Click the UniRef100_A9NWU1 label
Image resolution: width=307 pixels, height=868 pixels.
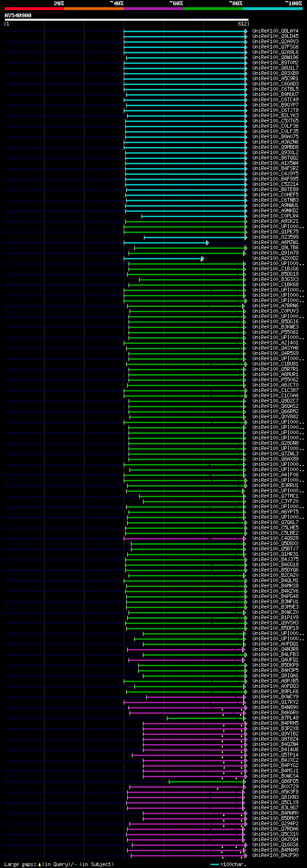(x=275, y=206)
